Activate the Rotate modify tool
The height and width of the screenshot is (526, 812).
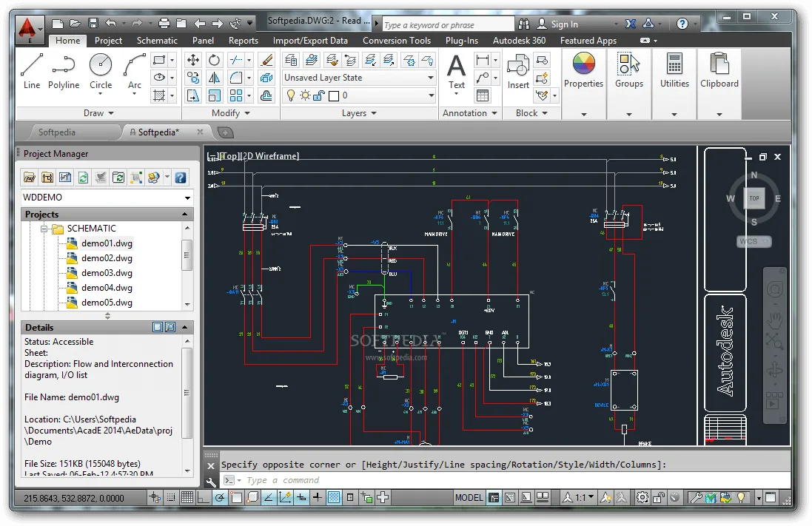click(x=214, y=60)
